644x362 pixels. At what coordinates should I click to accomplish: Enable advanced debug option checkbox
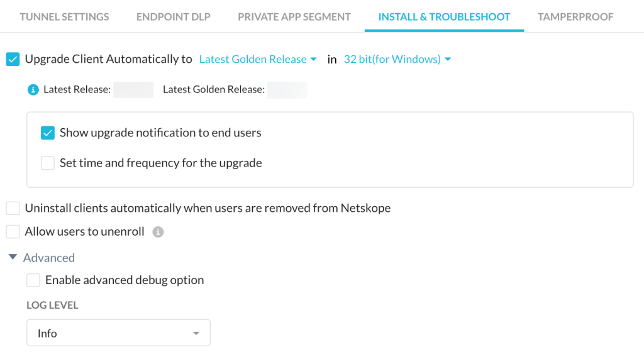click(33, 280)
